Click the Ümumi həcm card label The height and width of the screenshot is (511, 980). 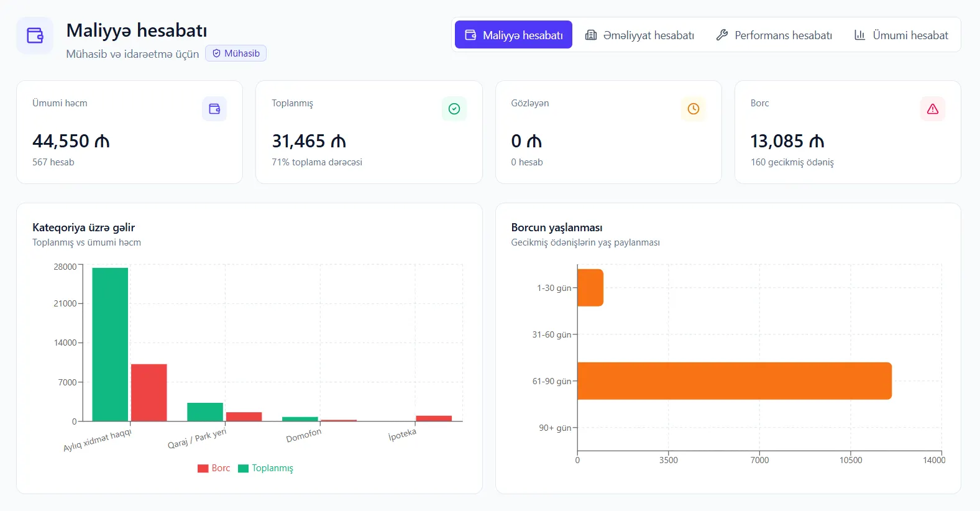[x=60, y=103]
